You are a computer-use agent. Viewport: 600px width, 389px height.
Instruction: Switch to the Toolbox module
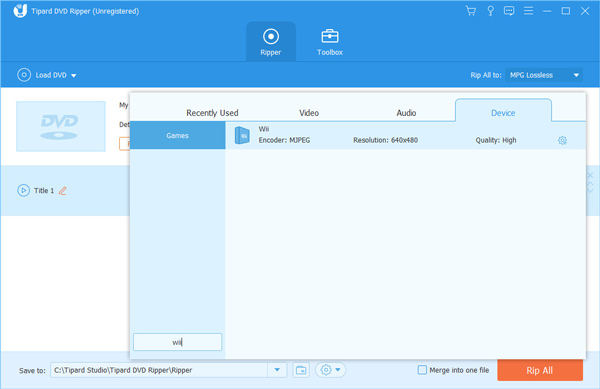tap(329, 42)
